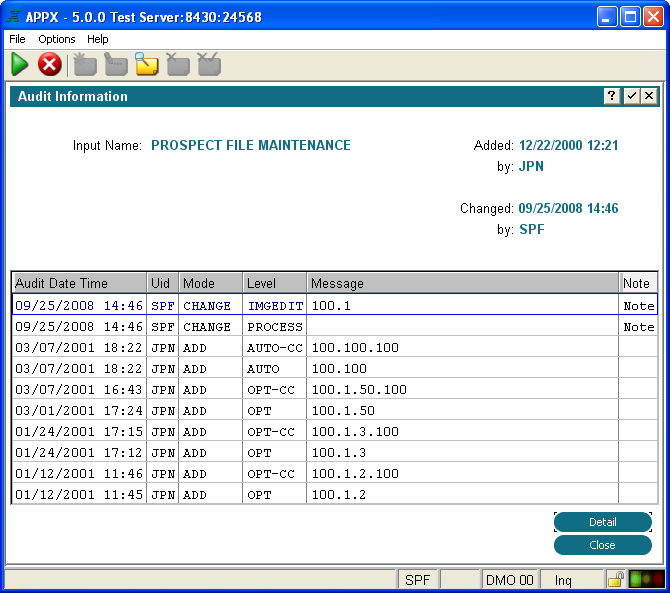Maximize the APPX window
Viewport: 670px width, 593px height.
pos(630,17)
